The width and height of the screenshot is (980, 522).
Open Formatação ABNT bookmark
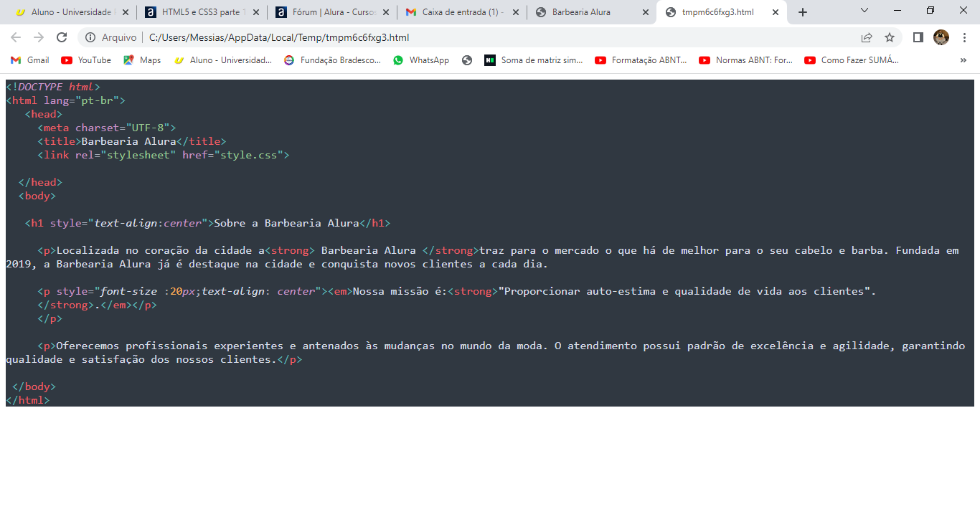click(x=641, y=60)
